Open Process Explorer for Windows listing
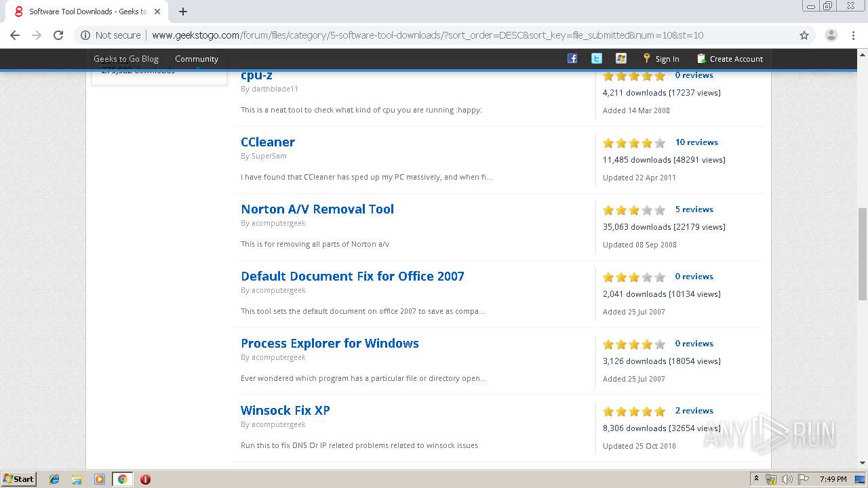868x488 pixels. coord(330,343)
